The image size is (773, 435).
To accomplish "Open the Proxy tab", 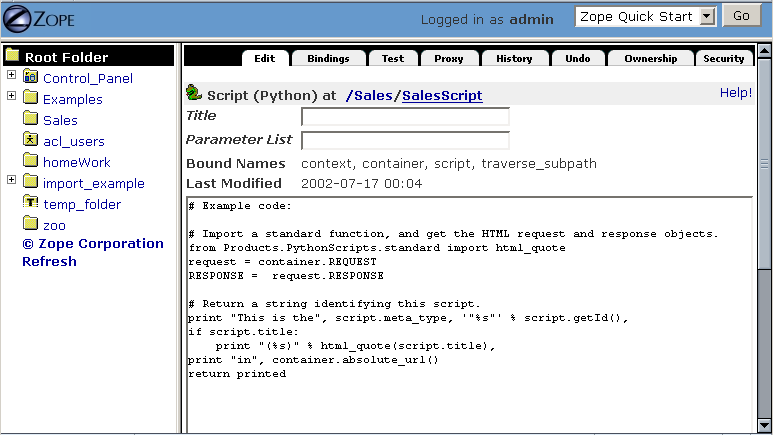I will pos(449,59).
